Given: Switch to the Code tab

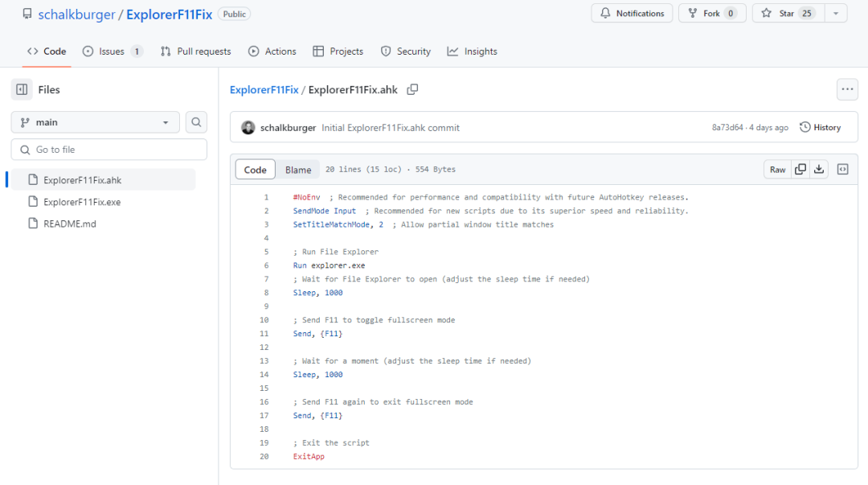Looking at the screenshot, I should click(x=47, y=51).
